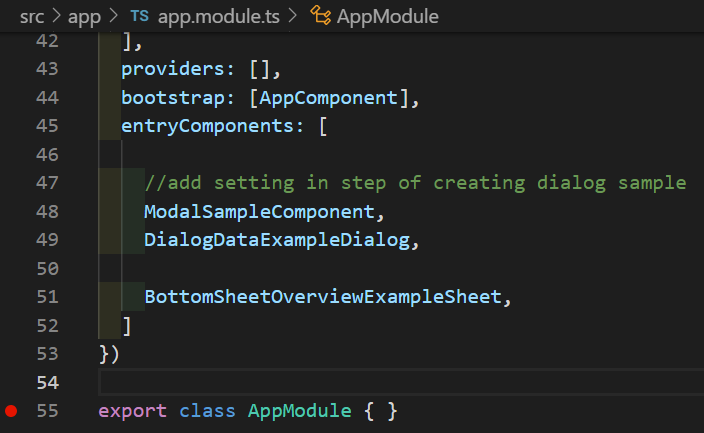
Task: Click line number 47 in the gutter
Action: point(47,183)
